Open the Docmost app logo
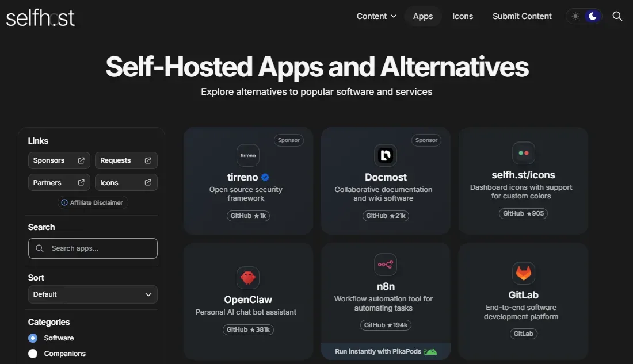The width and height of the screenshot is (633, 364). point(386,155)
